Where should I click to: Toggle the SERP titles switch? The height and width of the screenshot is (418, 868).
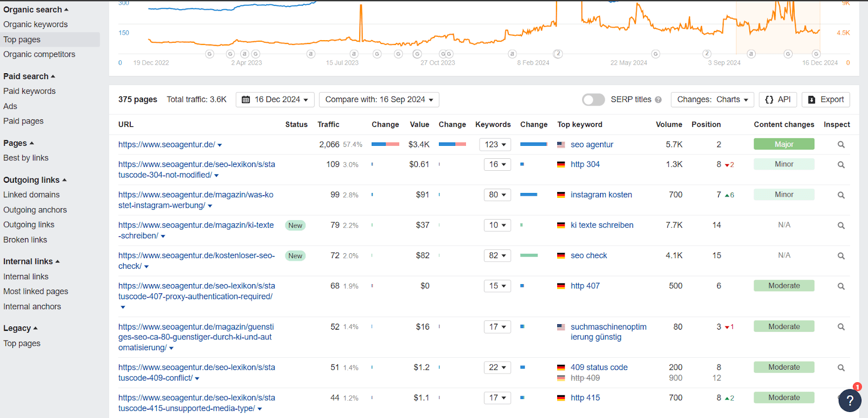point(593,100)
